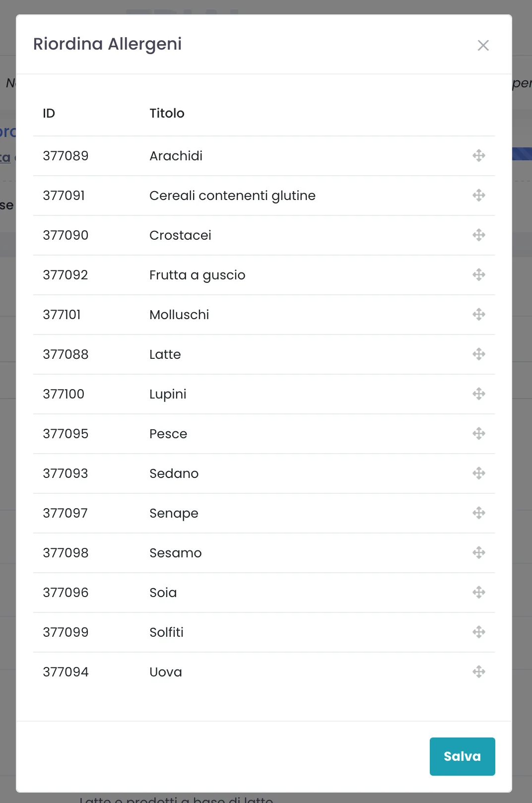Click the Titolo column header
Screen dimensions: 532x803
[167, 113]
